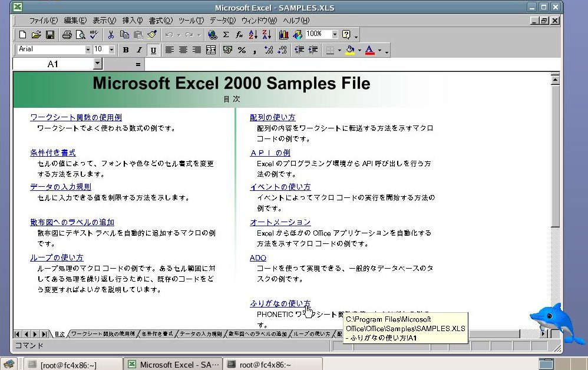Apply Percent style with the % icon
The image size is (588, 370).
point(242,50)
